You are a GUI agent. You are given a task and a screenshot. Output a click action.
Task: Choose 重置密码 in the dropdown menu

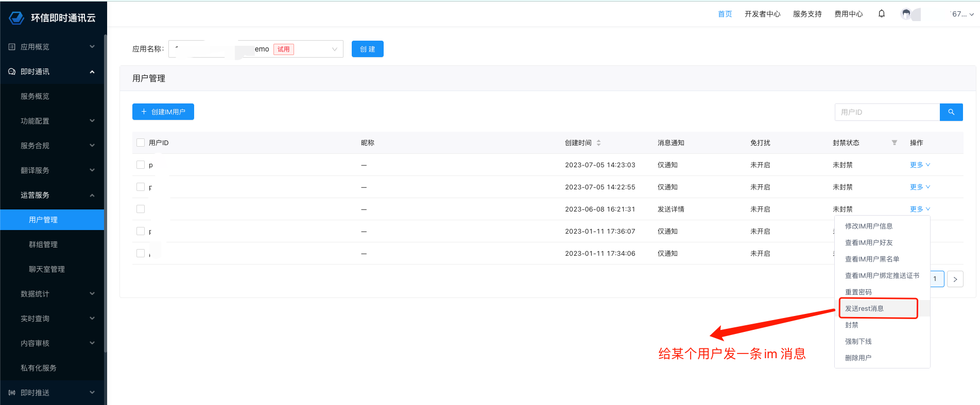point(882,292)
